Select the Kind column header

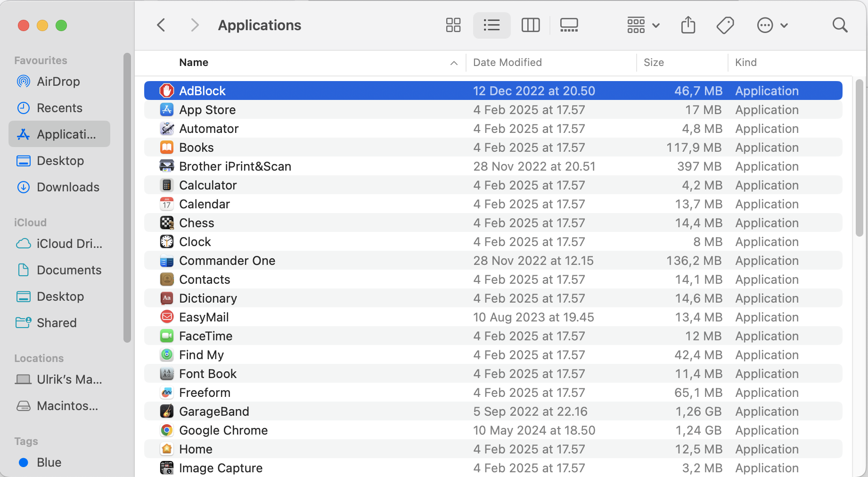745,62
